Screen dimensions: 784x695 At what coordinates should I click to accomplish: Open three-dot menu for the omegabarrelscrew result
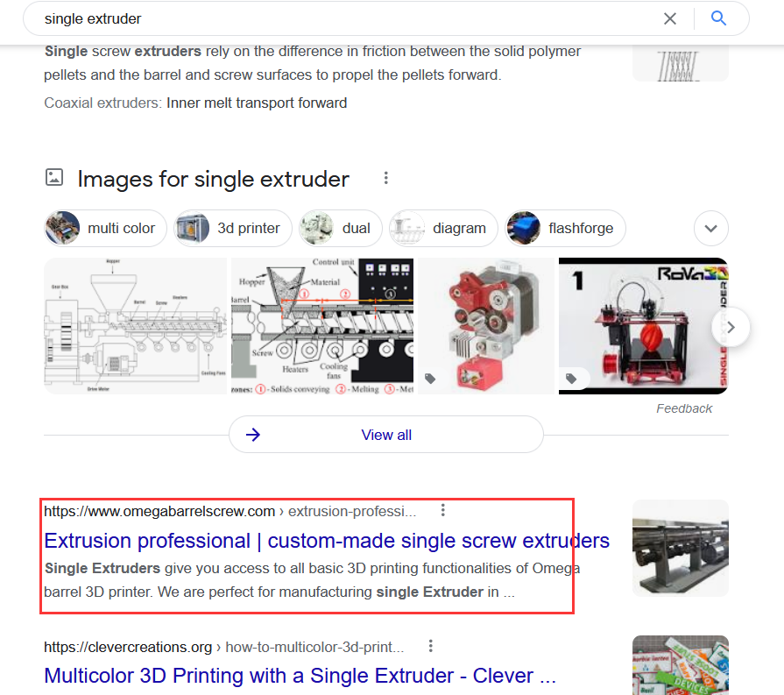click(x=442, y=510)
